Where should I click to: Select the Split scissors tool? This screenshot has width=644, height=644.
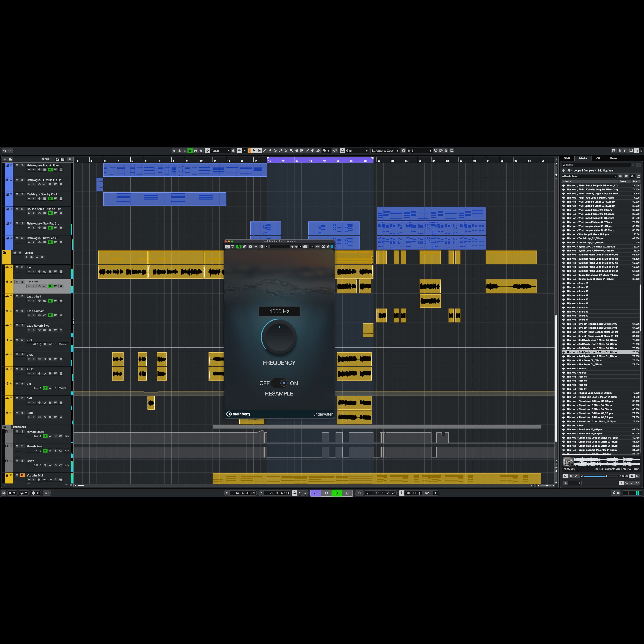(275, 151)
